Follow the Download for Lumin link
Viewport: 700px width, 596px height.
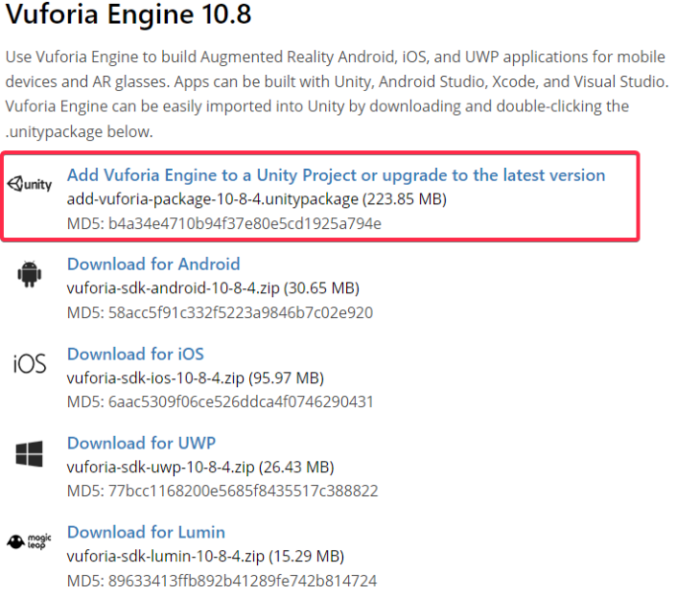(146, 532)
